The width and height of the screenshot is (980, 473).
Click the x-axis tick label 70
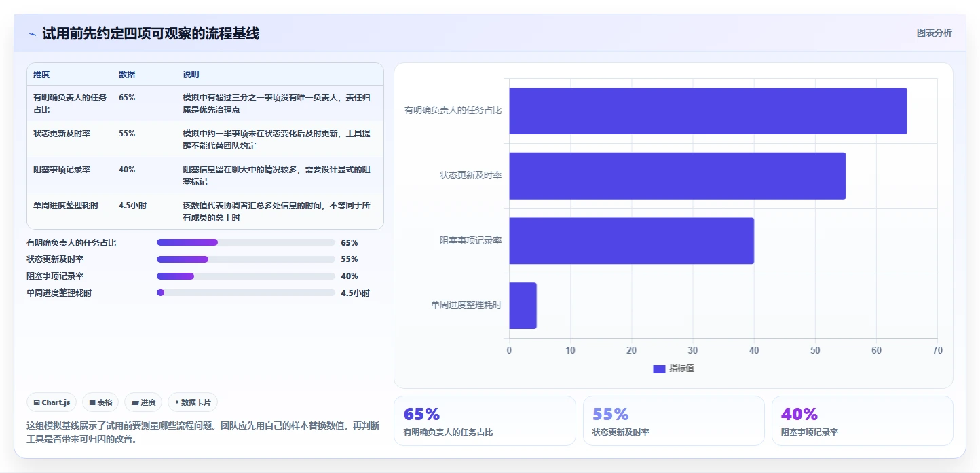937,350
